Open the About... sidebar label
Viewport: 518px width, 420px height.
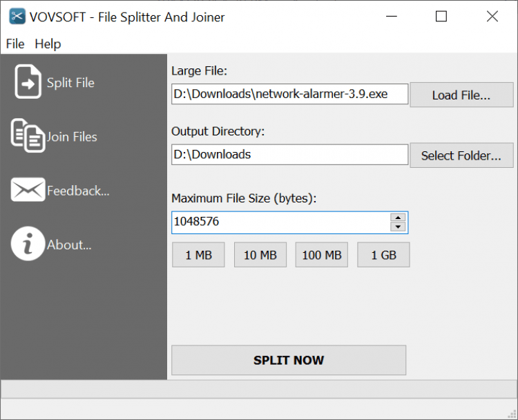pos(69,245)
